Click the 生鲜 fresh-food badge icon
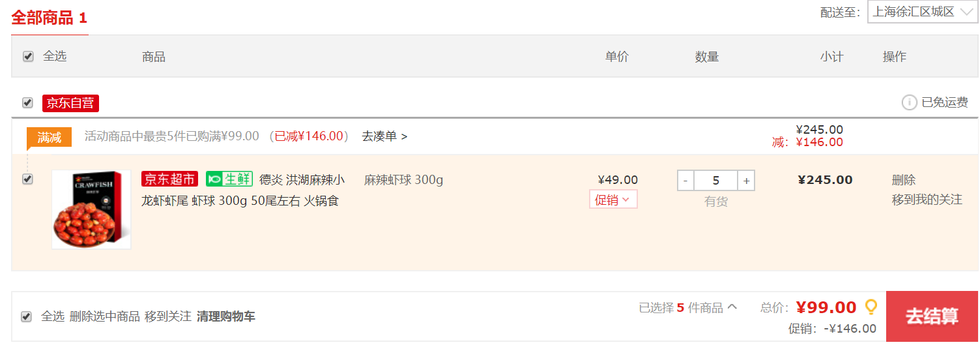 (x=229, y=179)
